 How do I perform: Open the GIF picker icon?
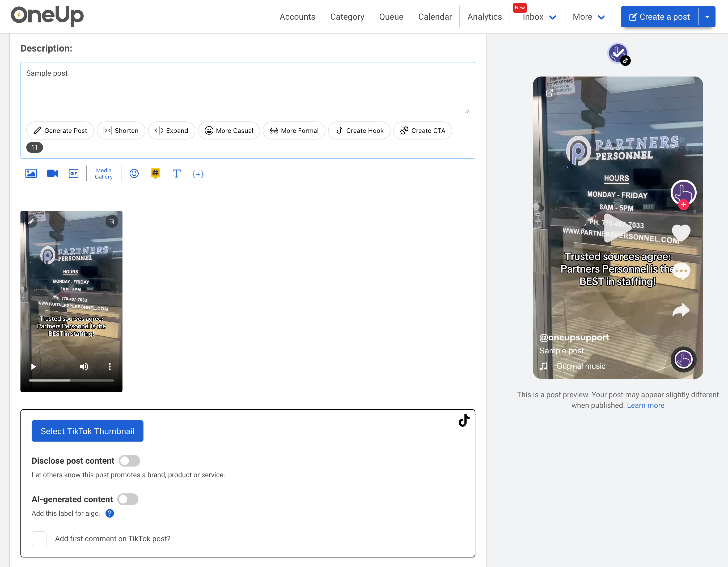click(74, 174)
